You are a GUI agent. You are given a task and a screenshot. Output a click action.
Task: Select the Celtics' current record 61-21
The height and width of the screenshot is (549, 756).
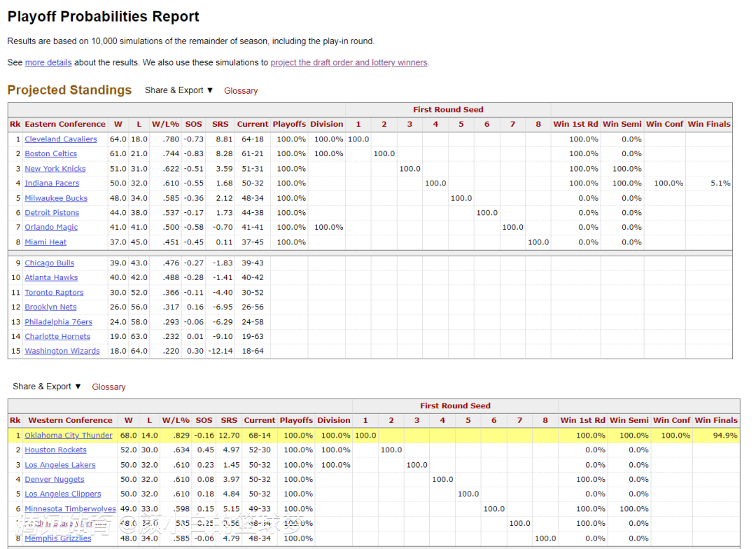coord(253,153)
